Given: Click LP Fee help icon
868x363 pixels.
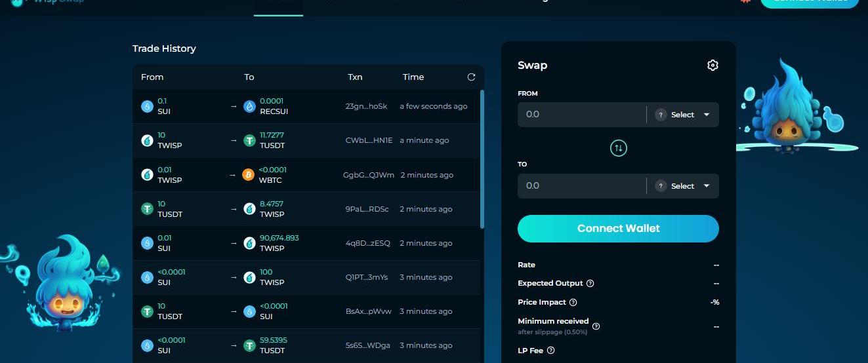Looking at the screenshot, I should 550,351.
